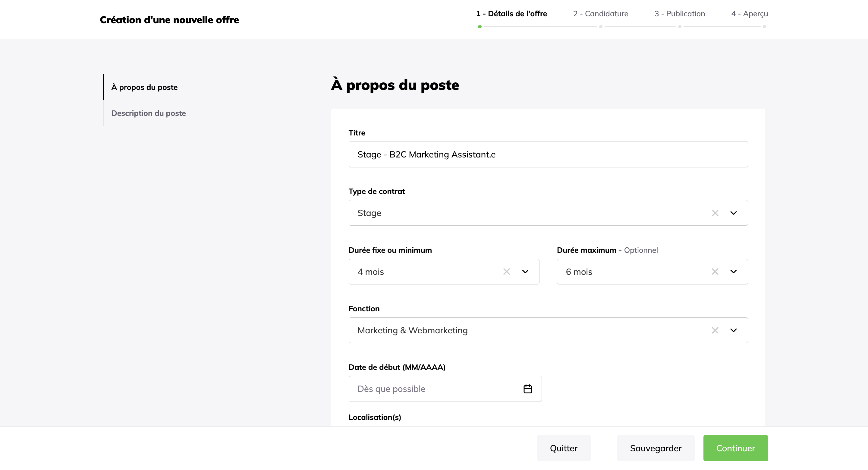Image resolution: width=868 pixels, height=470 pixels.
Task: Click the Date de début input field
Action: tap(435, 389)
